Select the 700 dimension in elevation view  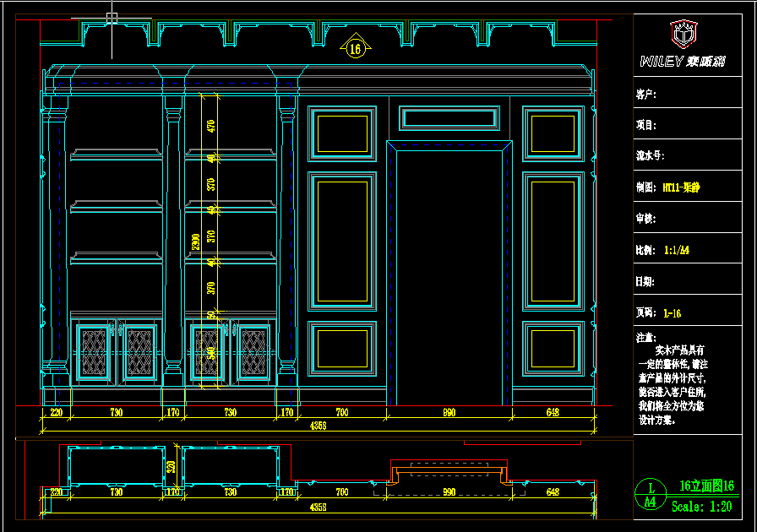coord(342,412)
